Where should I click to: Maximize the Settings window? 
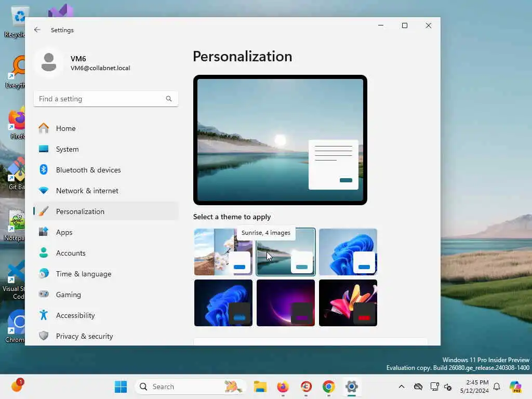coord(404,25)
